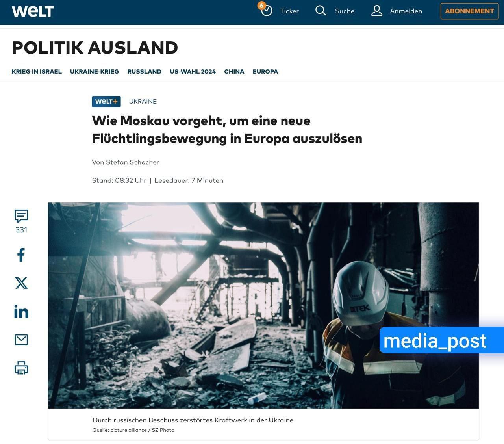Click the Anmelden user profile icon
Image resolution: width=504 pixels, height=444 pixels.
[377, 11]
